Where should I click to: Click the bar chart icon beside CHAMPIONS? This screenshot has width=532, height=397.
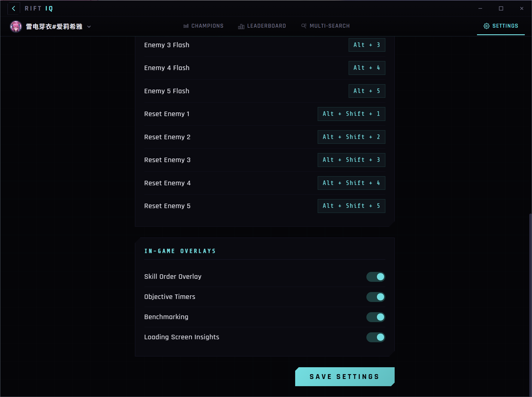[186, 26]
